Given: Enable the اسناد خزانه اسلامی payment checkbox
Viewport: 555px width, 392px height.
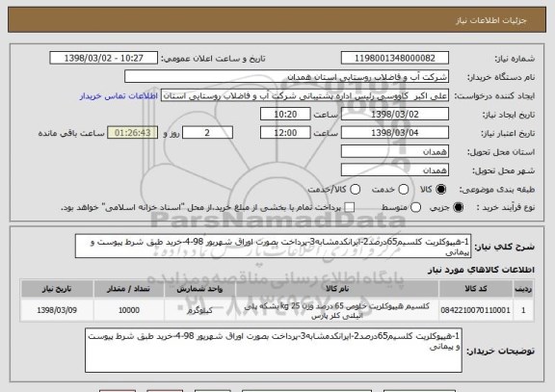Looking at the screenshot, I should tap(350, 207).
